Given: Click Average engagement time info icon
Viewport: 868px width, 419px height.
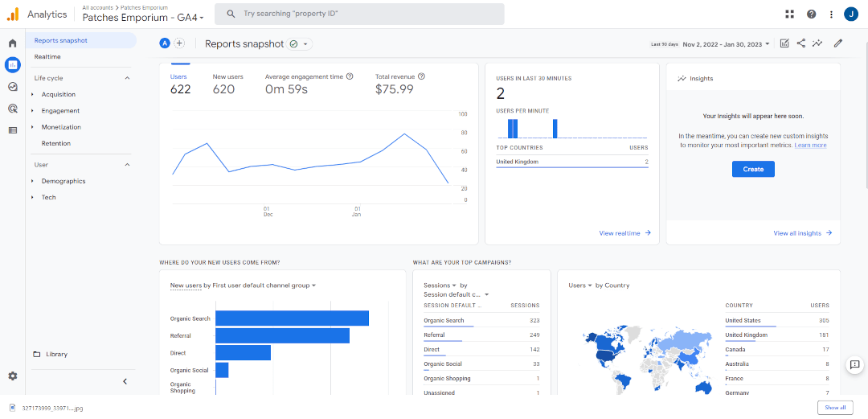Looking at the screenshot, I should pyautogui.click(x=350, y=76).
